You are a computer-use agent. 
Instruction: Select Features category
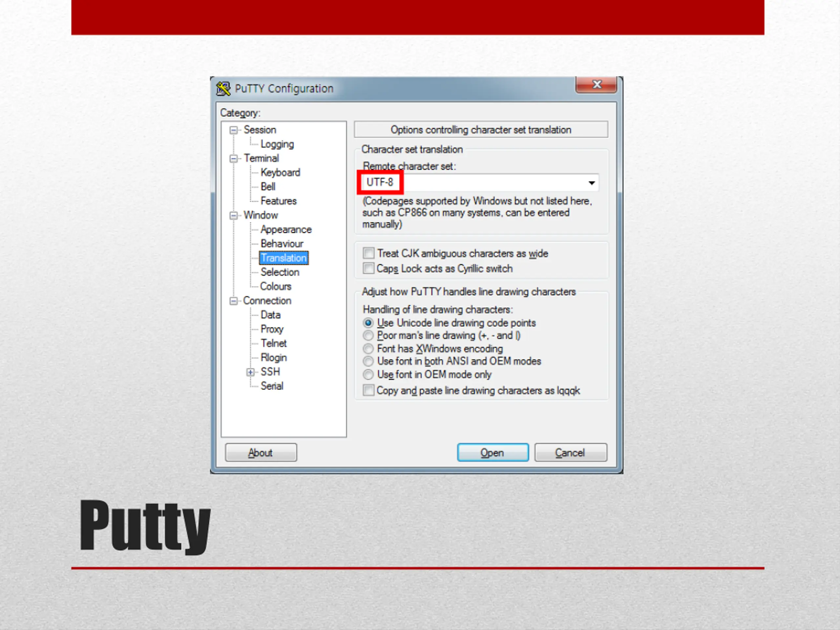(x=278, y=201)
